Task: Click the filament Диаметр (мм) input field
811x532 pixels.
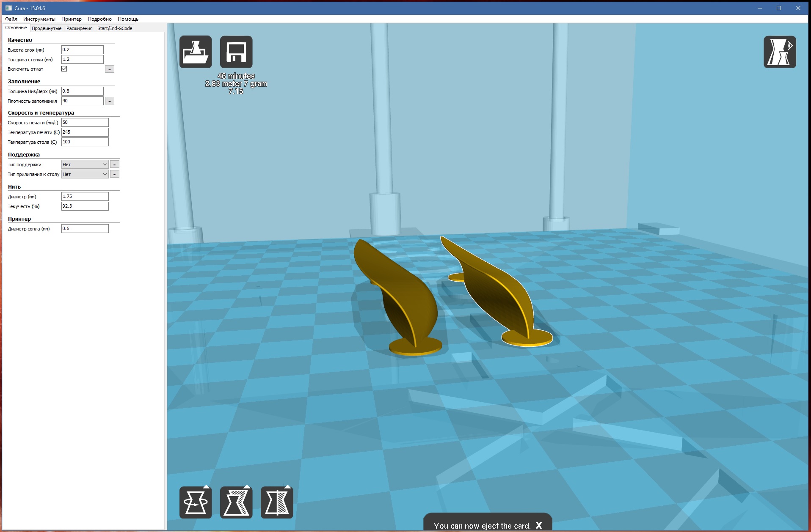Action: pyautogui.click(x=85, y=196)
